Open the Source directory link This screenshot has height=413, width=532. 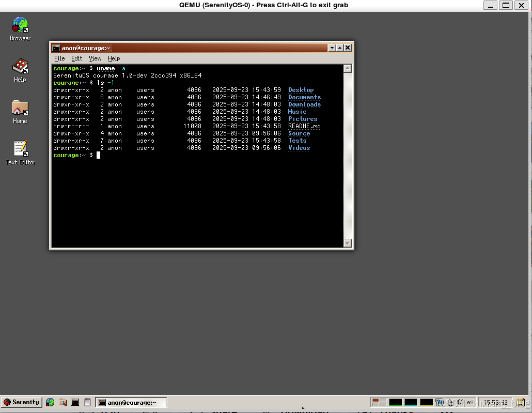pyautogui.click(x=299, y=133)
